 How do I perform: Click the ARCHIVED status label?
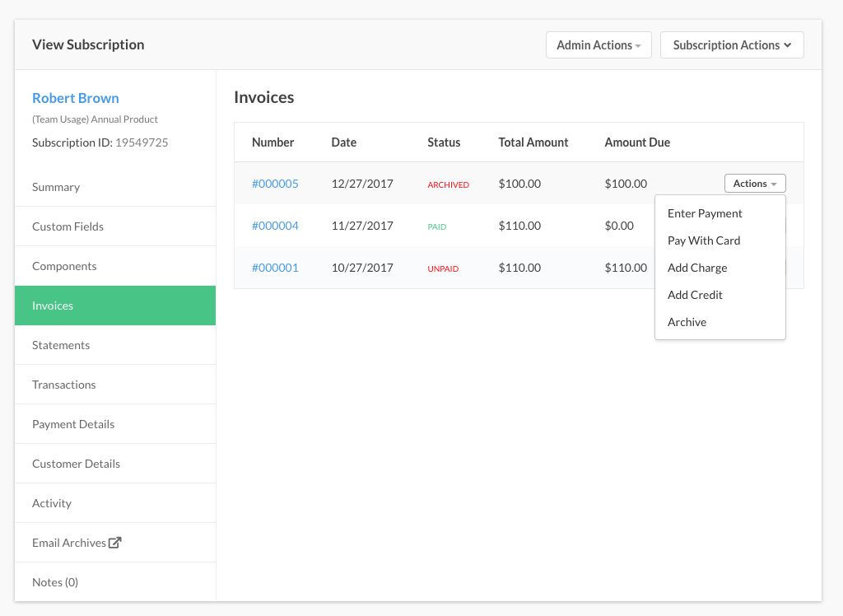tap(449, 184)
